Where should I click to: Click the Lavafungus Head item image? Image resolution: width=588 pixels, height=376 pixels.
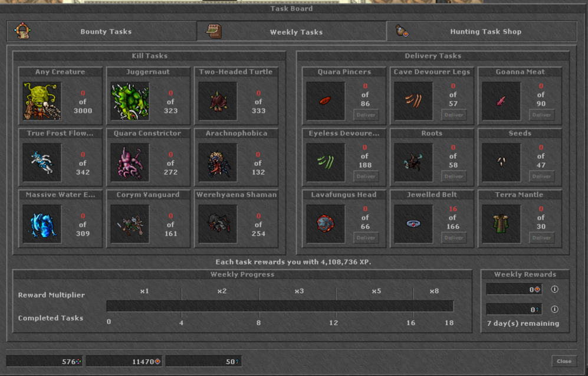[x=326, y=224]
